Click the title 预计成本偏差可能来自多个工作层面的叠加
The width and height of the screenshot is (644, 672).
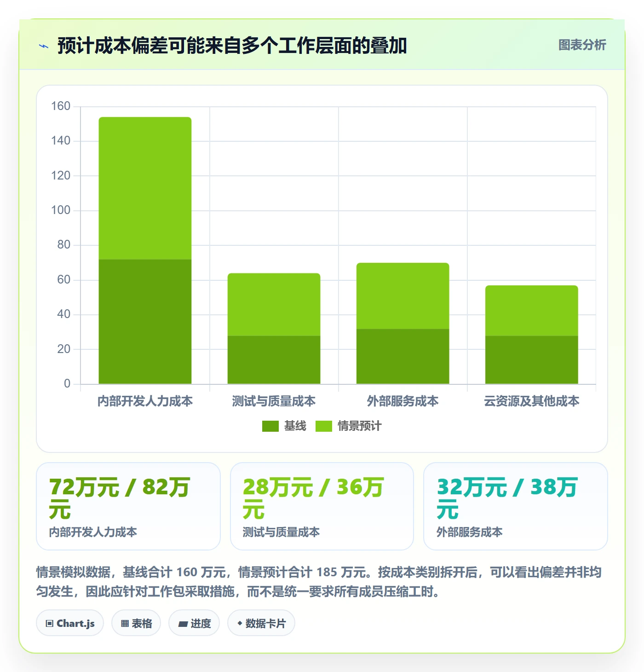(232, 46)
